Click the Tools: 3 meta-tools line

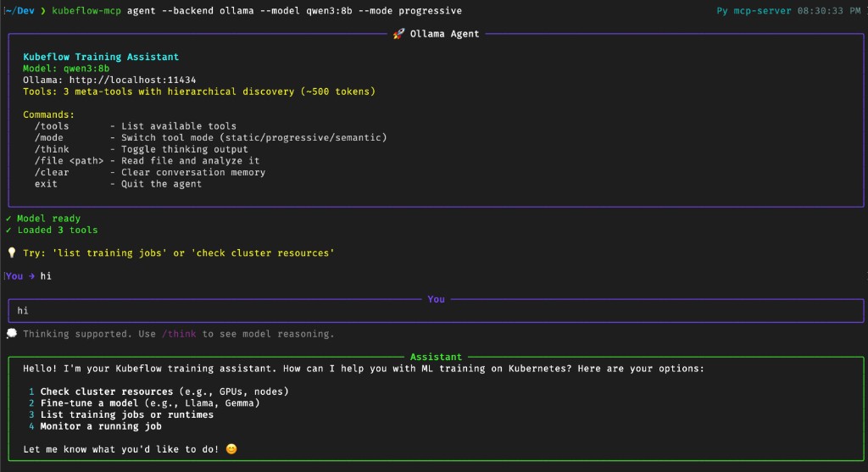pyautogui.click(x=198, y=92)
